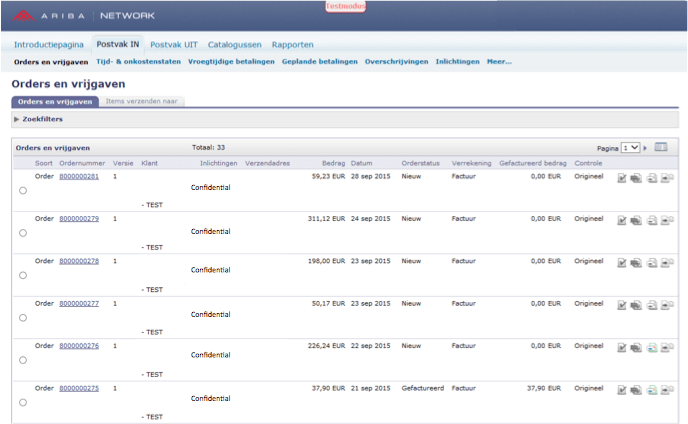Click checkmark document icon for order 8000000276

622,348
